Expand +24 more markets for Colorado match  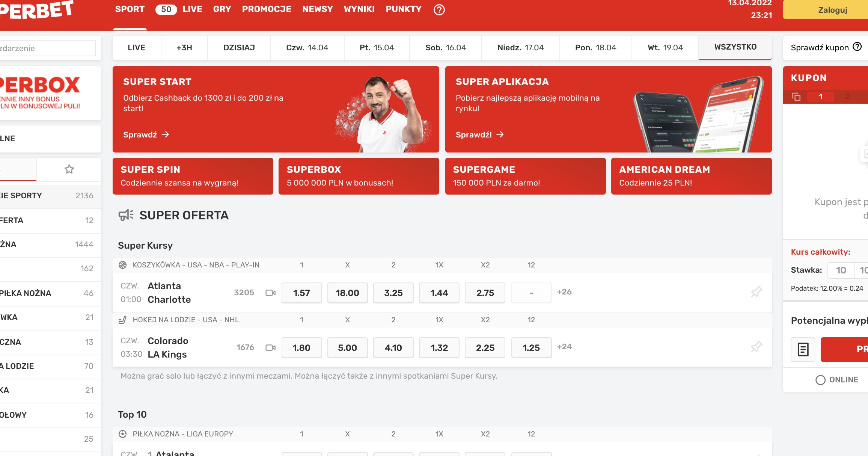[564, 347]
